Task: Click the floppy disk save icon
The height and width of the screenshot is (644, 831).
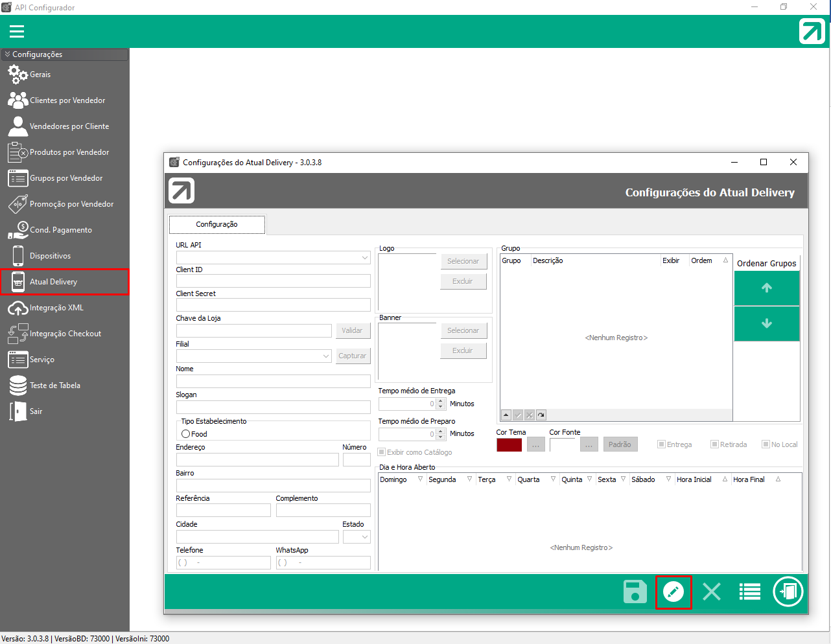Action: coord(635,592)
